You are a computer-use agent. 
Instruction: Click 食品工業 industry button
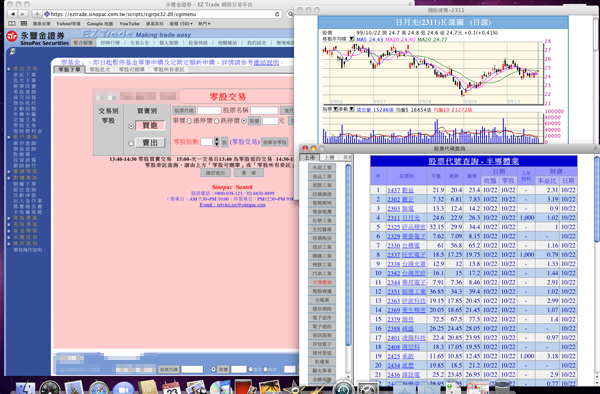(x=322, y=176)
